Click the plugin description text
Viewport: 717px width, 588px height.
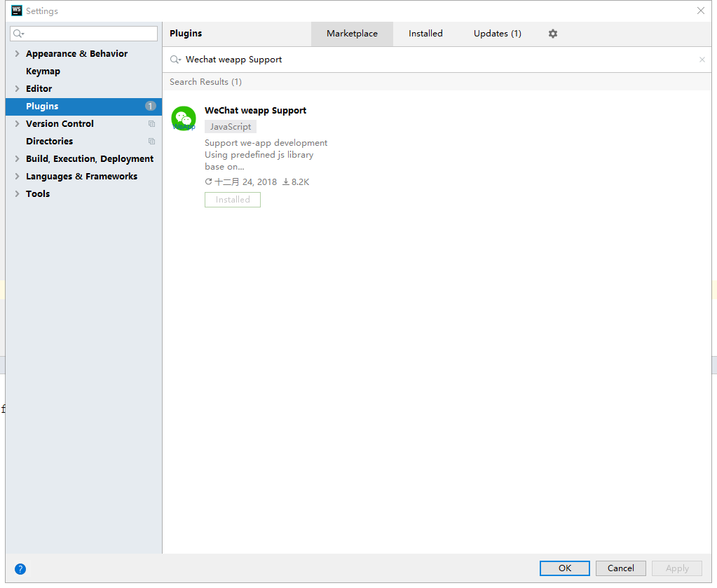(x=266, y=155)
